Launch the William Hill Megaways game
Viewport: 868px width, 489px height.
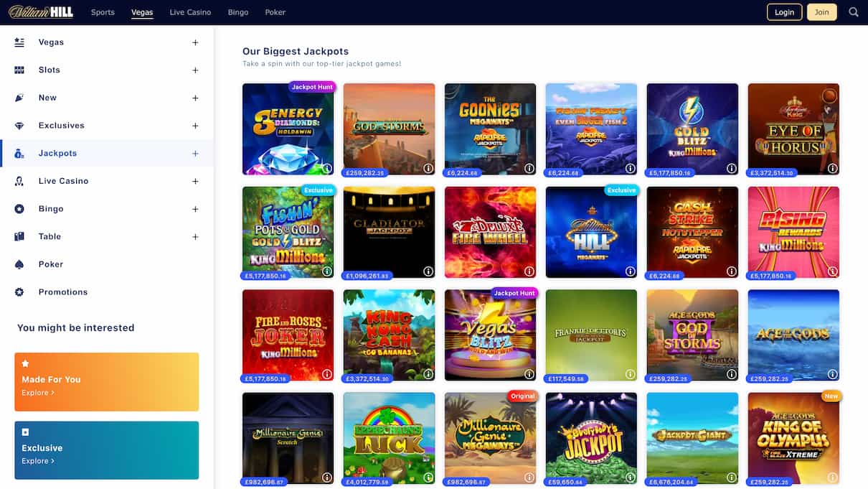591,233
